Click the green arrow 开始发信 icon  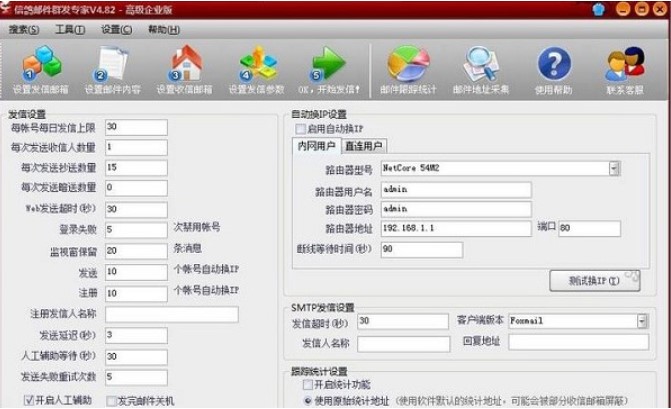tap(329, 64)
